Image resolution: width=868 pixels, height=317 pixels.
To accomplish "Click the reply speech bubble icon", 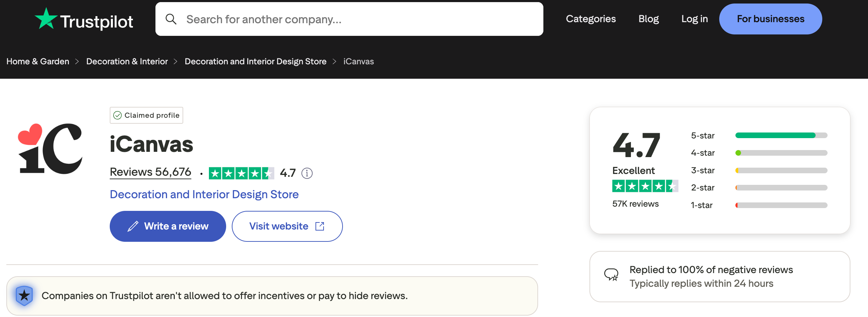I will [x=611, y=274].
